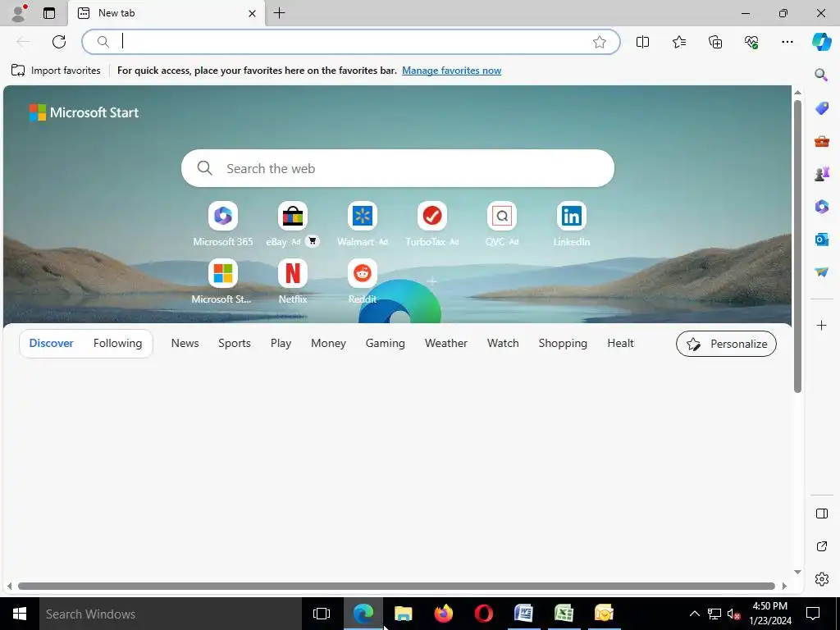Open the Windows notification center icon
Image resolution: width=840 pixels, height=630 pixels.
(x=813, y=614)
